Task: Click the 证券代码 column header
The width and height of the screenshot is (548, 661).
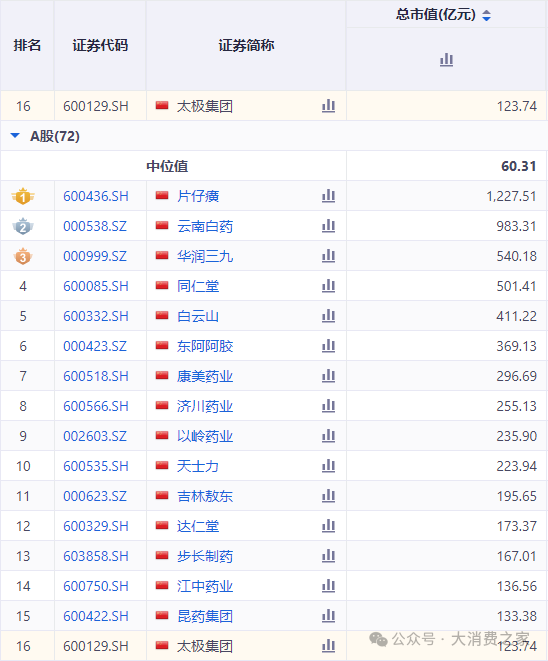Action: 100,45
